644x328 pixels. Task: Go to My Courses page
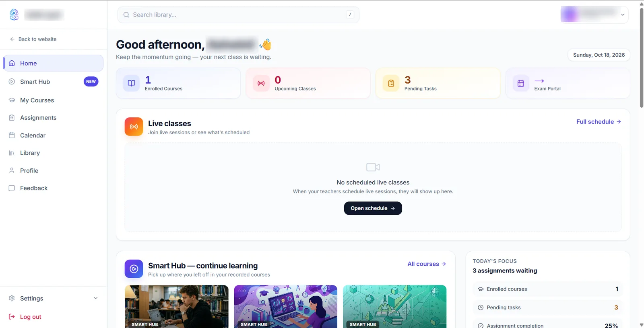tap(54, 100)
